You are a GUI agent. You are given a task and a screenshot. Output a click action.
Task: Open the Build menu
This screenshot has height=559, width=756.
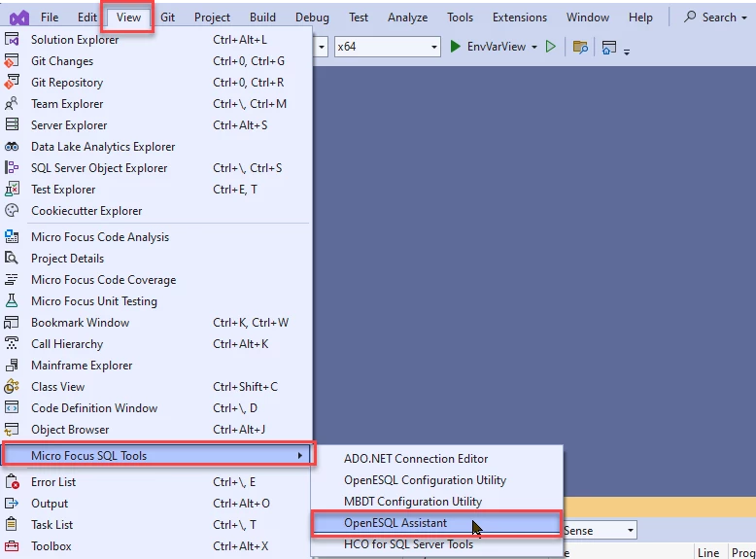pyautogui.click(x=262, y=17)
